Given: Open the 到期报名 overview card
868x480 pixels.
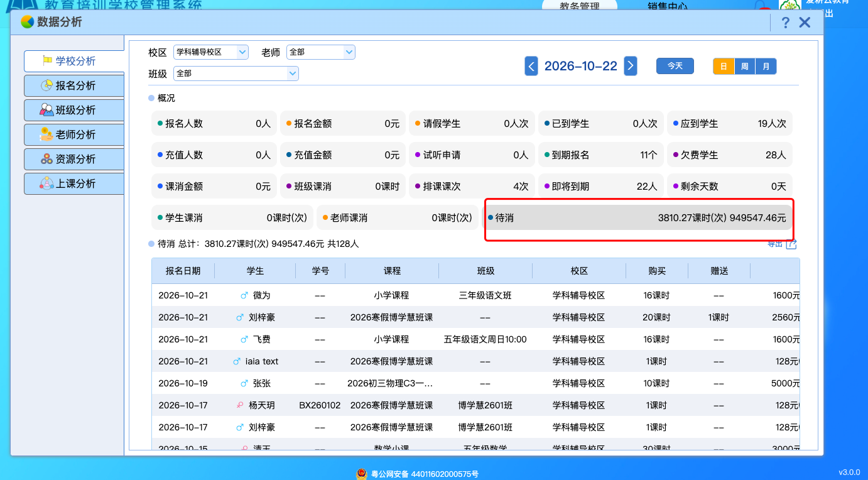Looking at the screenshot, I should [600, 155].
